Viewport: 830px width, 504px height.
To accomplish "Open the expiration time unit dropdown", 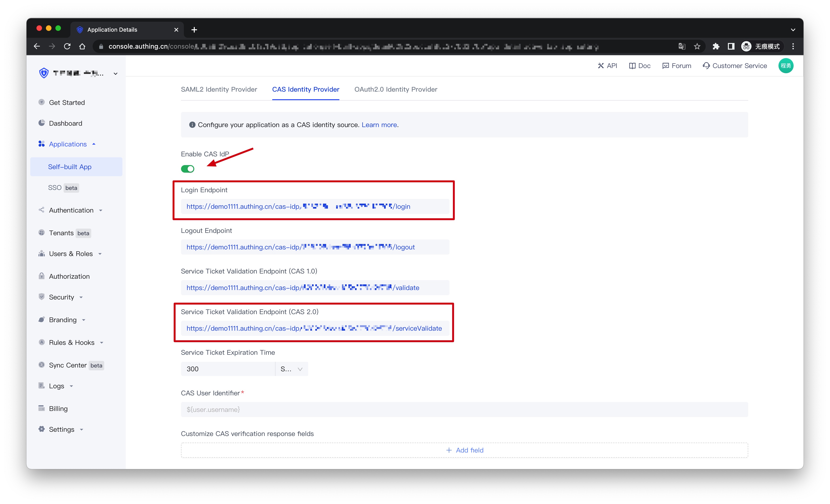I will 292,369.
